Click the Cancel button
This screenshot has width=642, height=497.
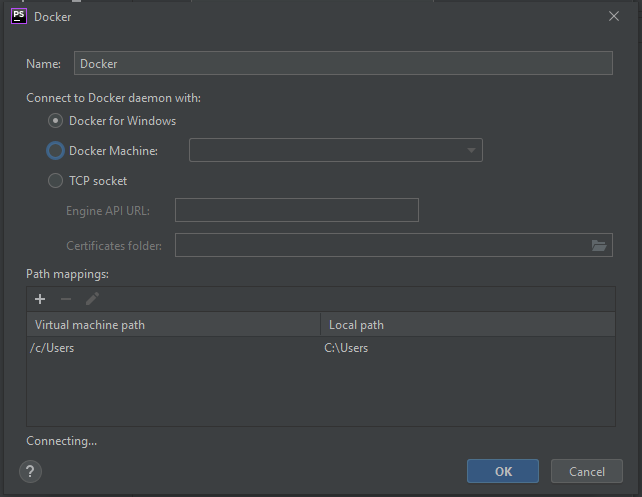587,471
